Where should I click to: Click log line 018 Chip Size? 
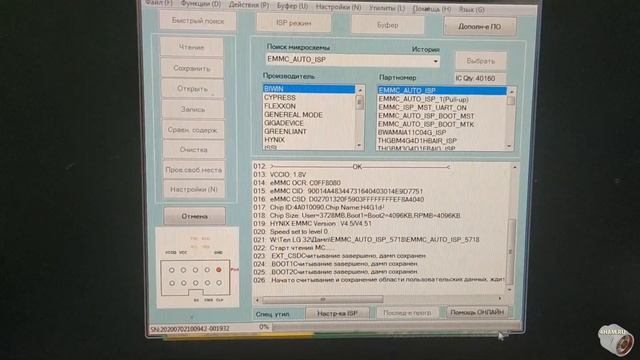pyautogui.click(x=358, y=216)
